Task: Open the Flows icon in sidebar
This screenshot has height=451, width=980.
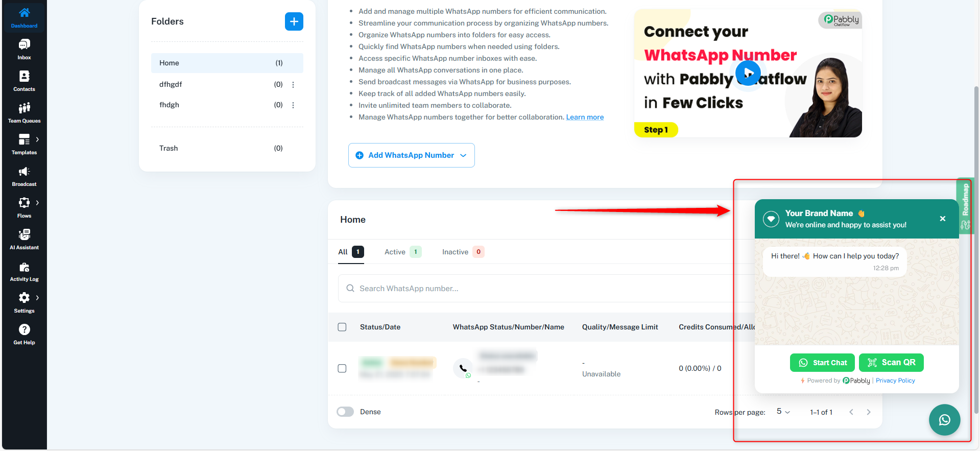Action: pos(24,203)
